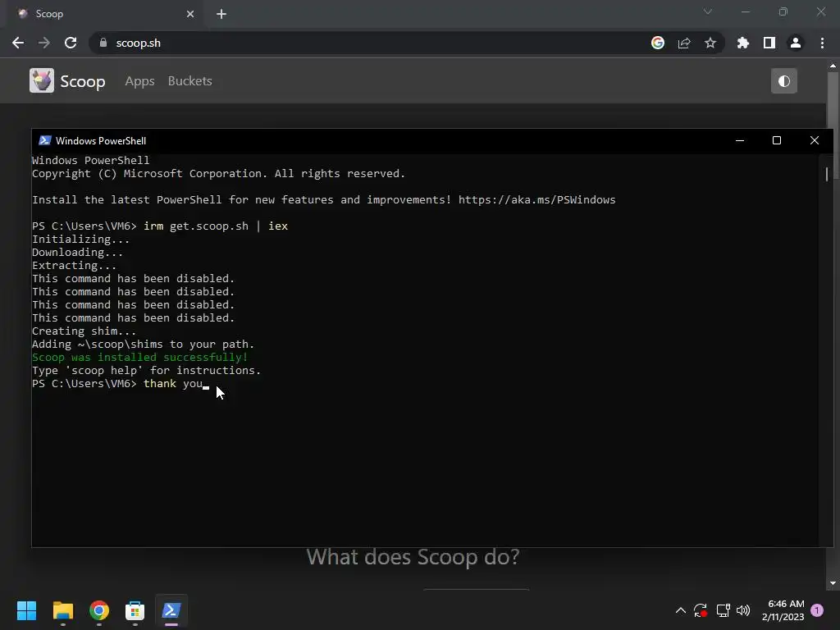840x630 pixels.
Task: Open Chrome tab search chevron
Action: tap(708, 11)
